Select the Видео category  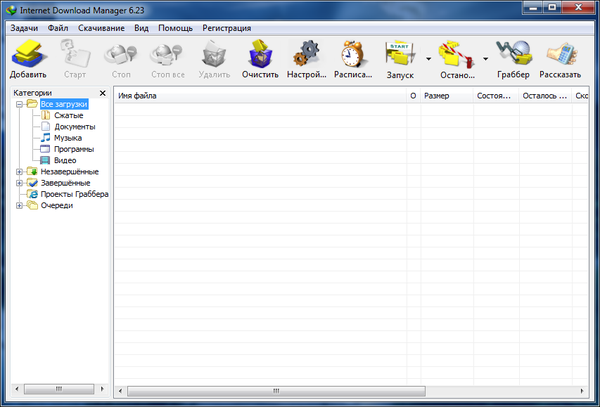coord(64,160)
